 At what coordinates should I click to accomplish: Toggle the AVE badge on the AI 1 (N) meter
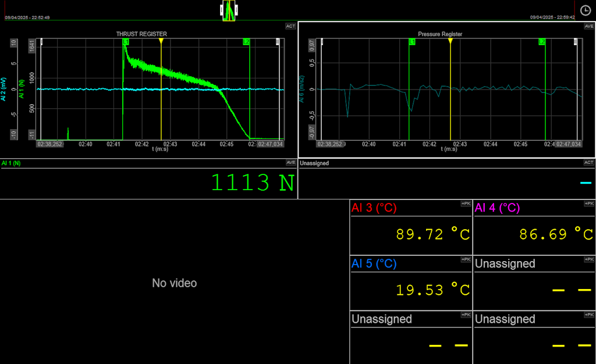[291, 162]
